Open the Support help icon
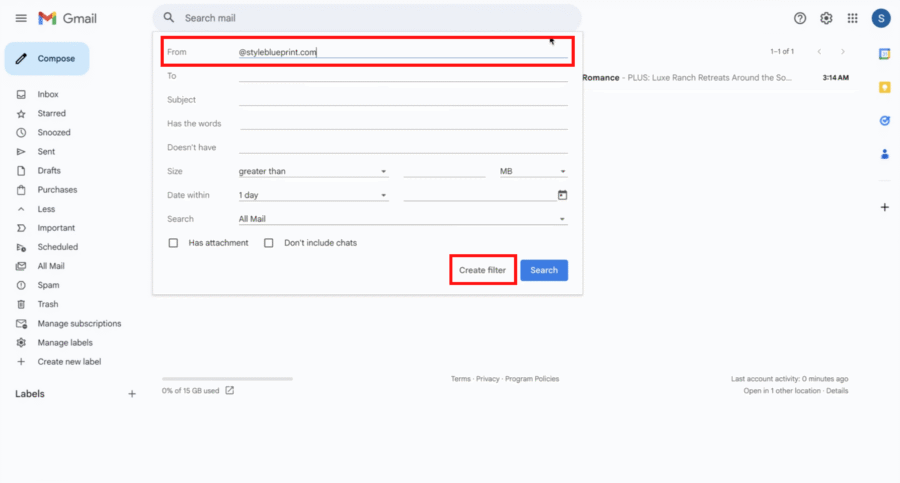This screenshot has width=900, height=483. [800, 18]
